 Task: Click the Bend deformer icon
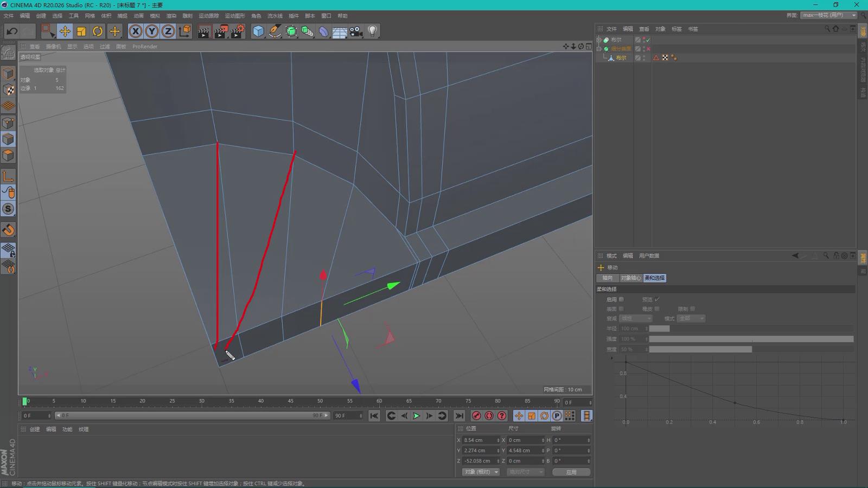(x=323, y=31)
